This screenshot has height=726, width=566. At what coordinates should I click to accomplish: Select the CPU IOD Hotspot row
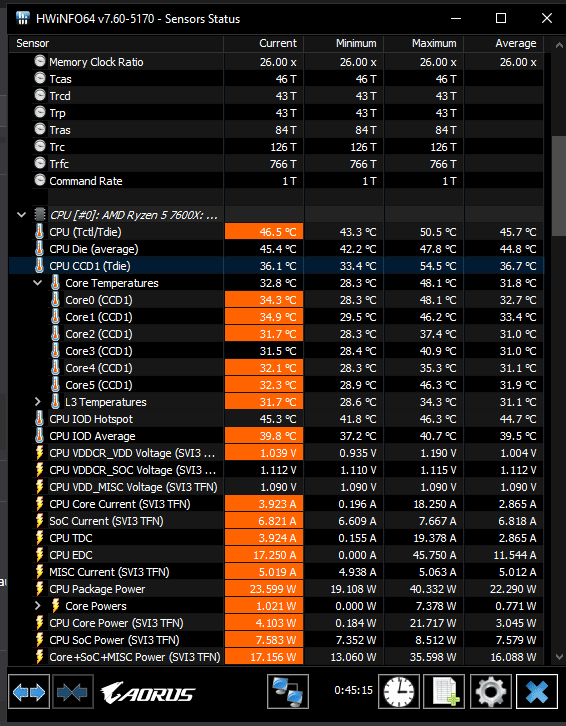276,419
